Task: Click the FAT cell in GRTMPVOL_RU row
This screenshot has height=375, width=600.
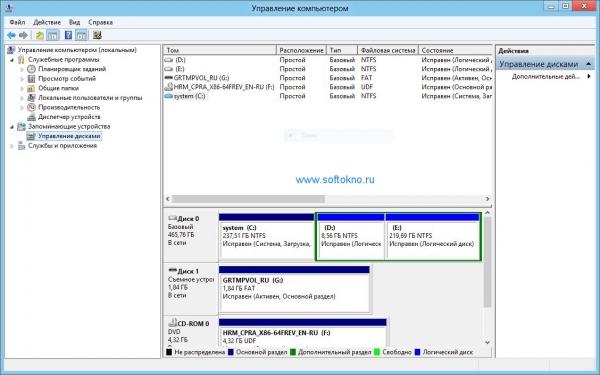Action: point(366,78)
